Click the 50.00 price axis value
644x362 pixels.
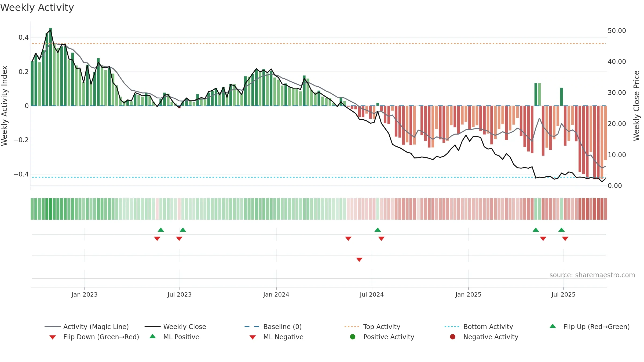coord(617,31)
